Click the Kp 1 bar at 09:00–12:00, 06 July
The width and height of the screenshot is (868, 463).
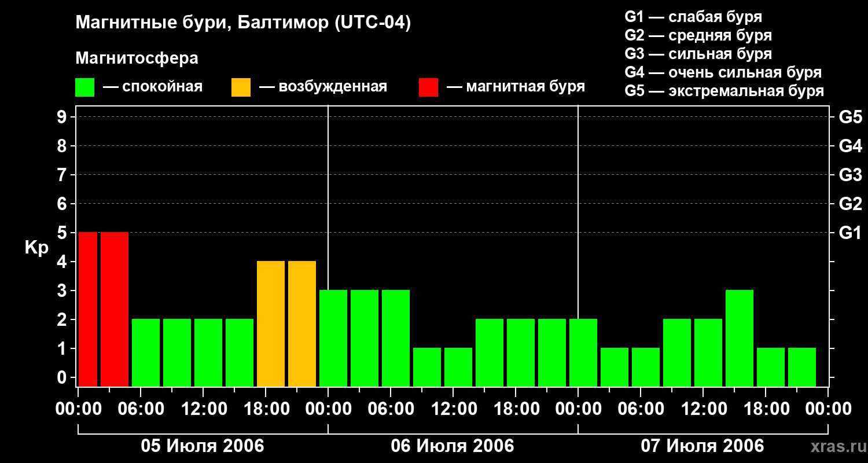427,367
